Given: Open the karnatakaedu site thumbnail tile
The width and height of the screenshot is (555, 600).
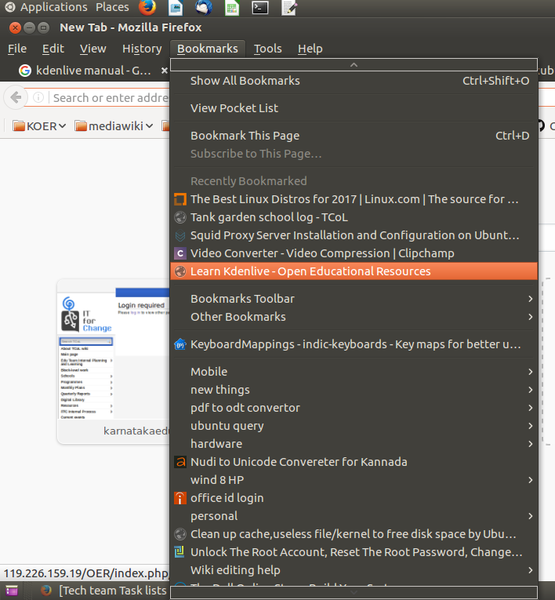Looking at the screenshot, I should click(113, 361).
